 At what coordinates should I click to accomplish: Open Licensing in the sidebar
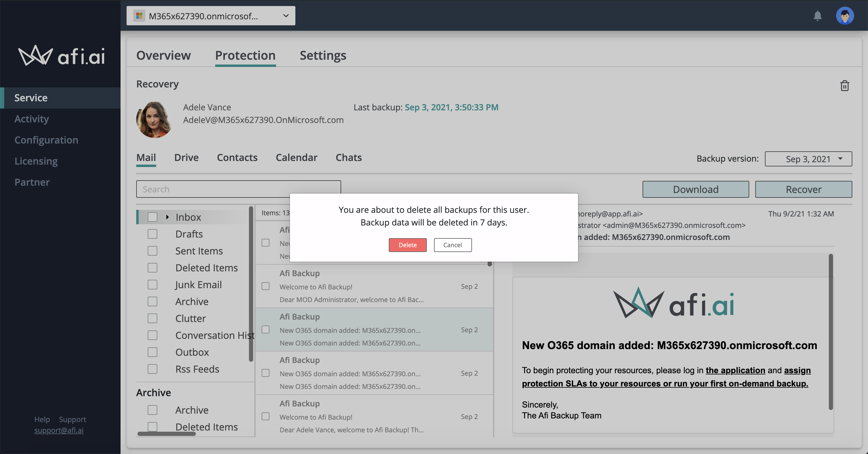coord(36,161)
